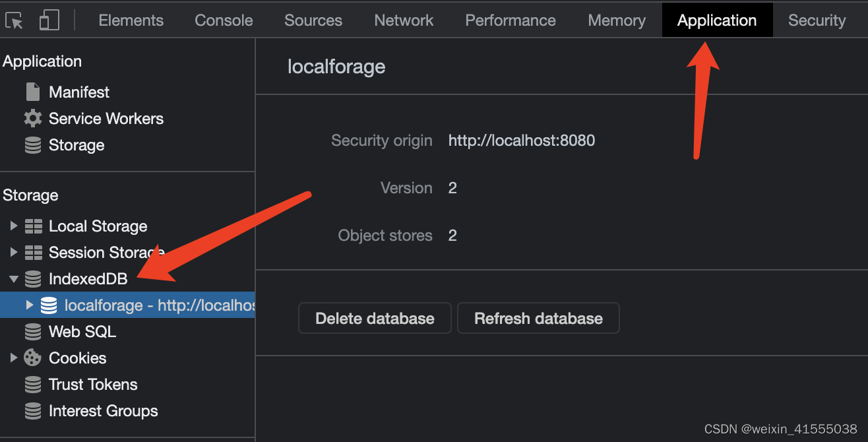Click the Local Storage grid icon
Viewport: 868px width, 442px height.
tap(34, 226)
